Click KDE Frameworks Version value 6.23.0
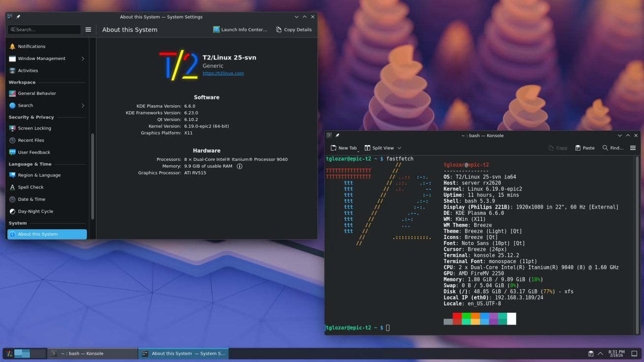 [x=191, y=113]
